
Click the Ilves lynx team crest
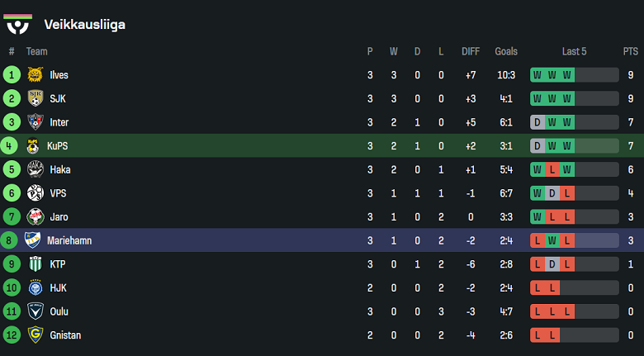point(36,75)
